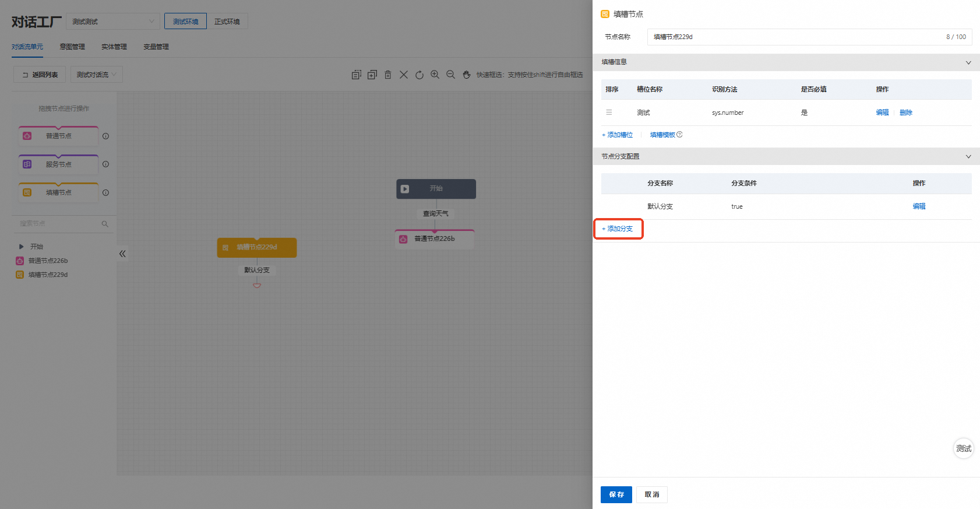This screenshot has height=509, width=980.
Task: Click the trash delete toolbar icon
Action: tap(388, 75)
